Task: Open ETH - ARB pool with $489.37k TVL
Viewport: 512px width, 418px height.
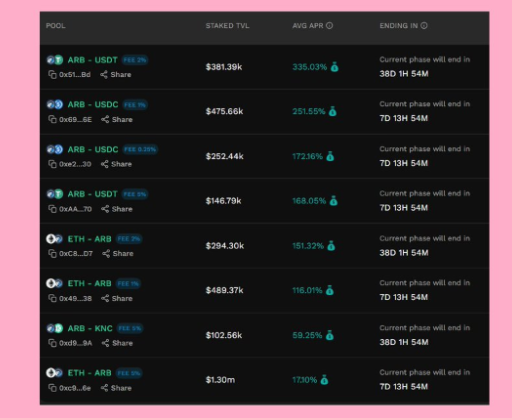Action: [89, 284]
